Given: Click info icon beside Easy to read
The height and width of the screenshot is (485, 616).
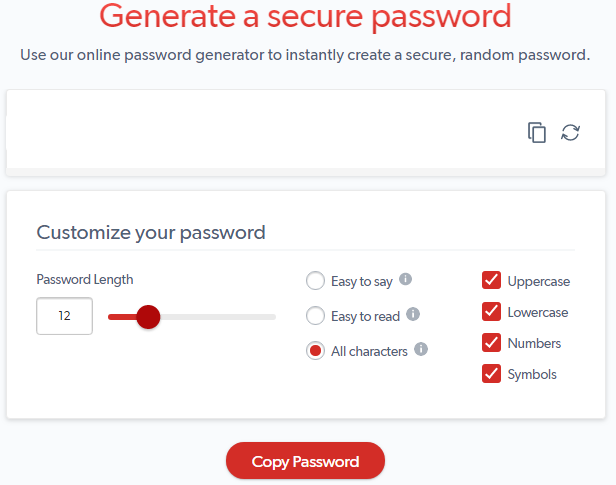Looking at the screenshot, I should 413,314.
